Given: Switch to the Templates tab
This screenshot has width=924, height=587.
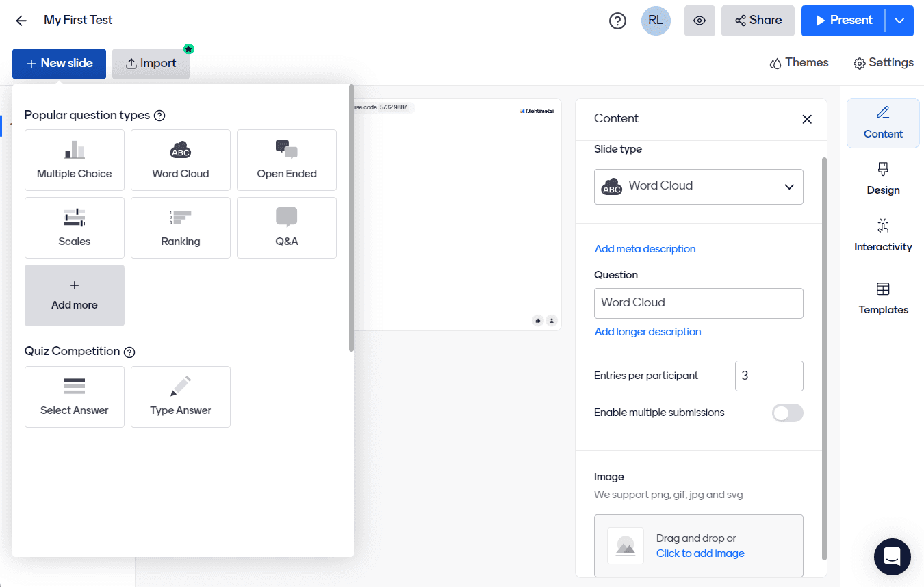Looking at the screenshot, I should pyautogui.click(x=883, y=299).
